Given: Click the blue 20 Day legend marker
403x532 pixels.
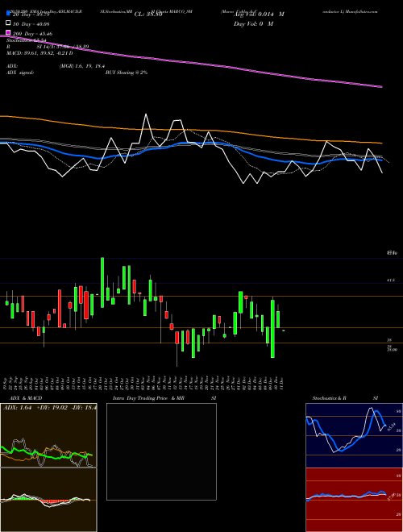Looking at the screenshot, I should [8, 14].
